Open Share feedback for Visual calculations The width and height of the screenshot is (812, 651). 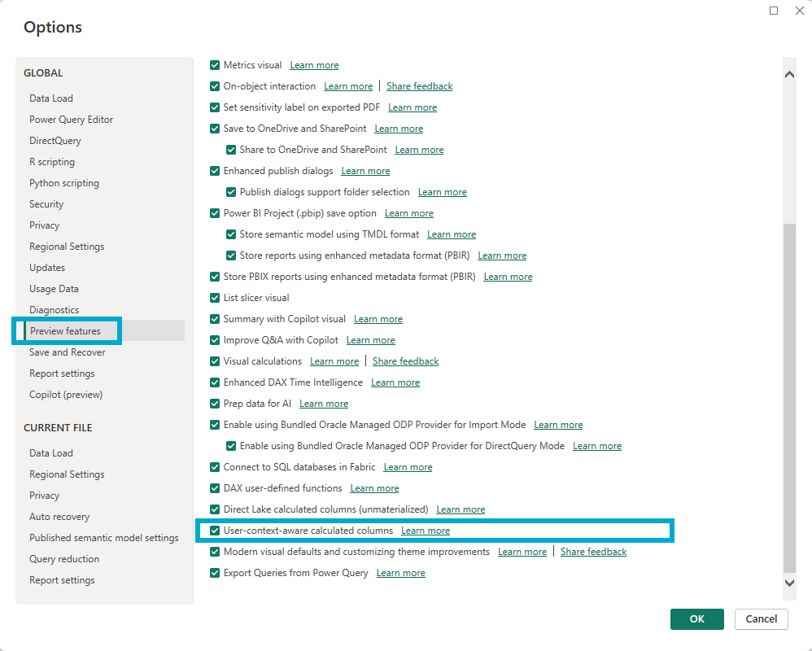pyautogui.click(x=405, y=361)
